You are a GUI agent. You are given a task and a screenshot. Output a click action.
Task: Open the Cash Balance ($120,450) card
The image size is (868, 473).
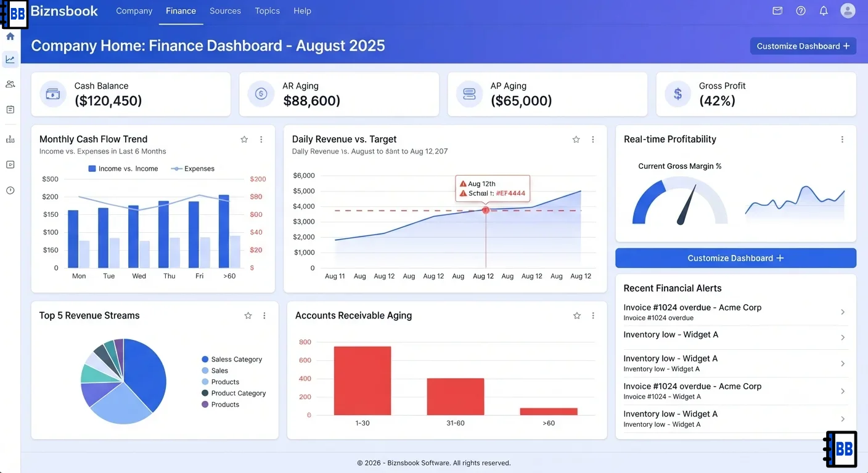coord(131,94)
